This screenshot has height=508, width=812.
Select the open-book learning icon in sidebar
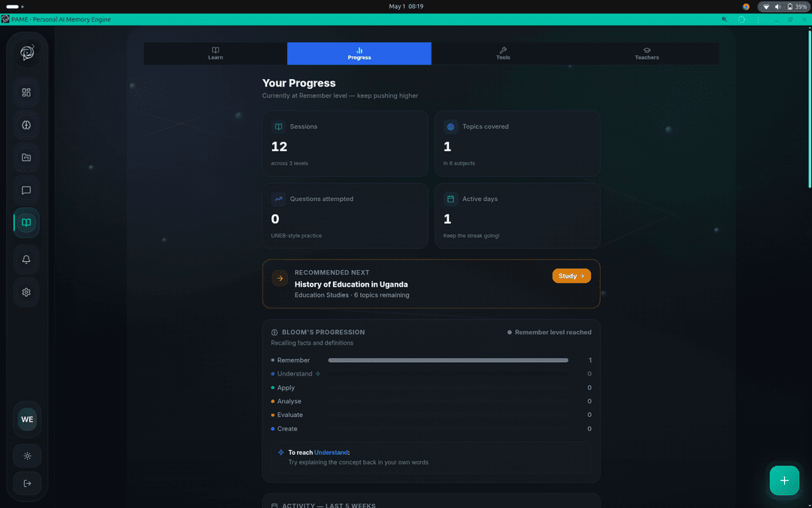[26, 223]
